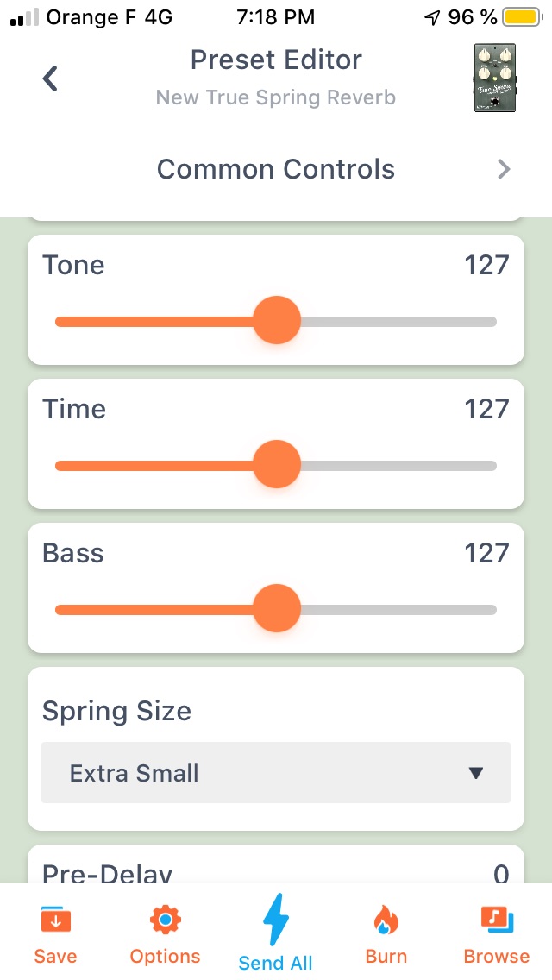Tap the Burn flame icon

[386, 921]
